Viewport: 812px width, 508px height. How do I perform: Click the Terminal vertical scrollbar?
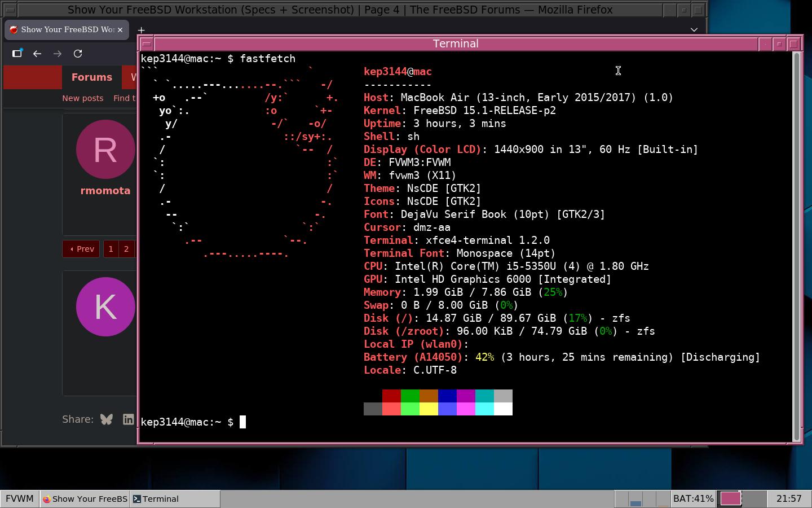coord(797,247)
